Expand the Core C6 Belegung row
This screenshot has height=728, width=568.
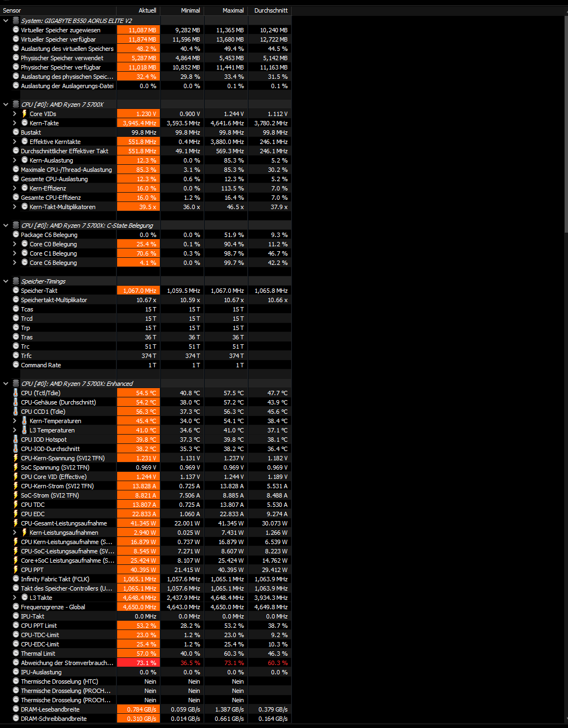coord(15,263)
